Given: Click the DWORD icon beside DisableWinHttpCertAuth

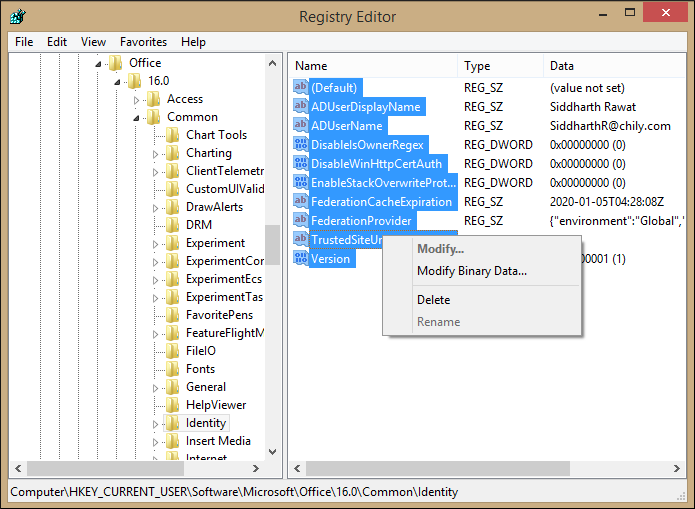Looking at the screenshot, I should tap(301, 163).
